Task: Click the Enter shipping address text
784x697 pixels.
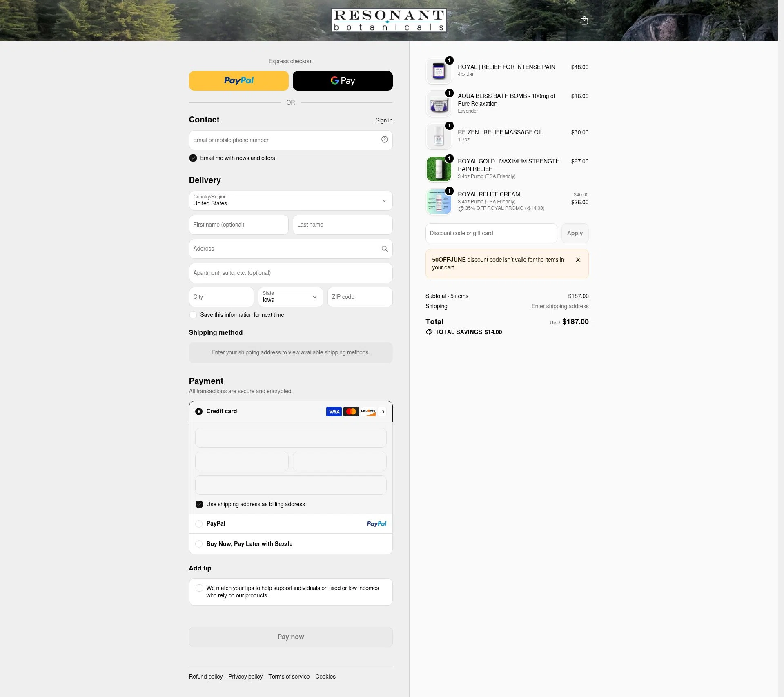Action: (560, 306)
